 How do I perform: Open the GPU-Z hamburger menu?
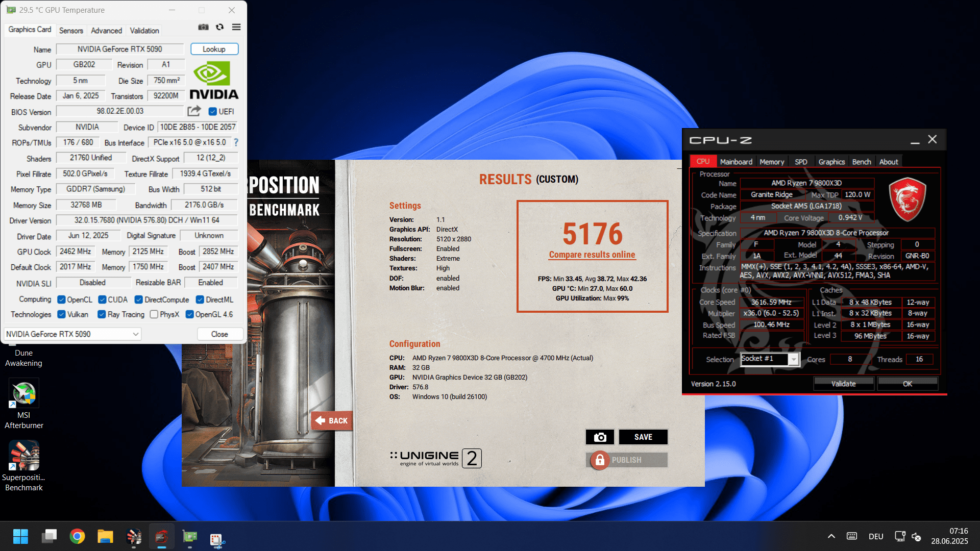236,27
